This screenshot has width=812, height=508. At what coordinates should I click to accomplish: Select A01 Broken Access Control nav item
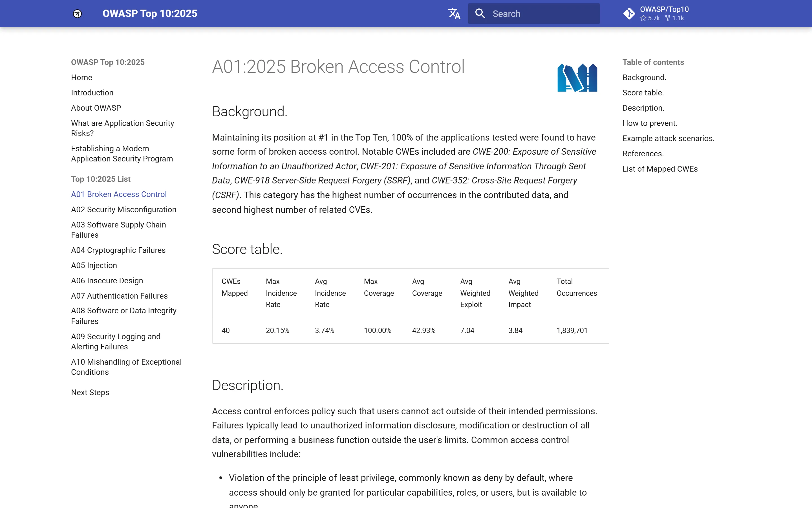coord(119,194)
